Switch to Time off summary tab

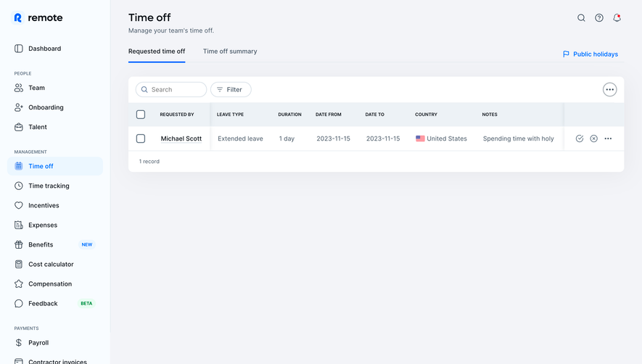pos(230,51)
